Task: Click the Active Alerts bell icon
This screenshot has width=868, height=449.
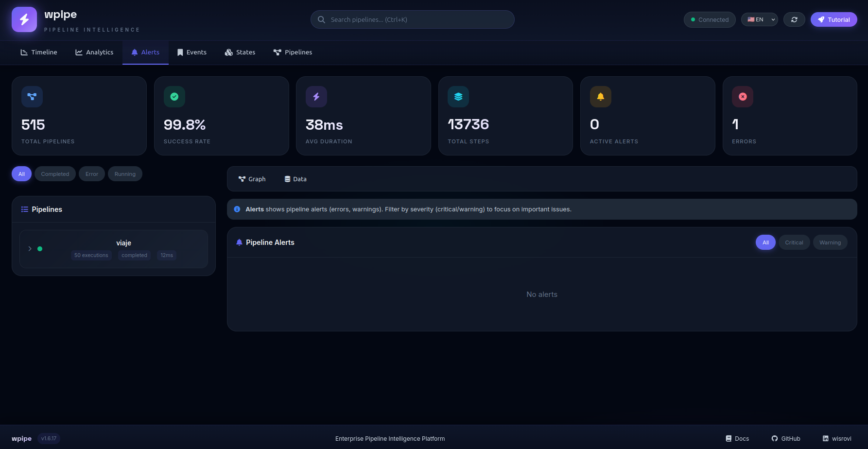Action: [x=601, y=97]
